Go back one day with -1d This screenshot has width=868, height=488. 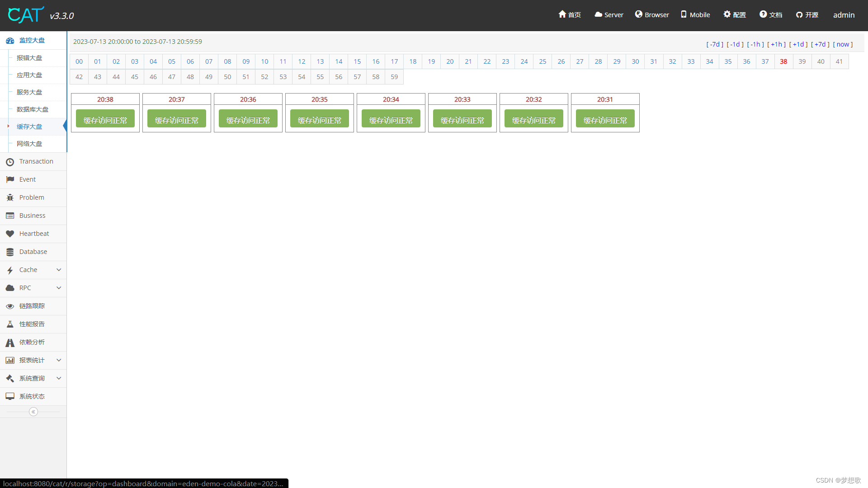[x=735, y=44]
